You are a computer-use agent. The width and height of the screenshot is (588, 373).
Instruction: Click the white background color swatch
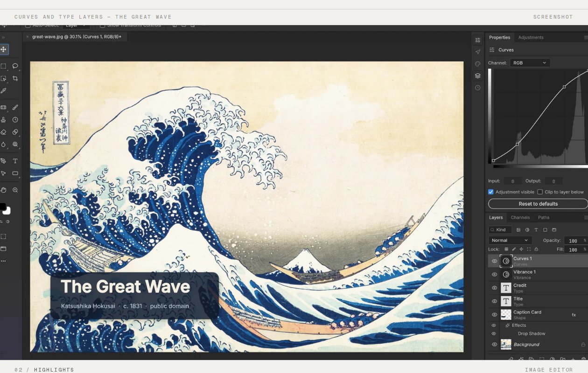[x=7, y=211]
